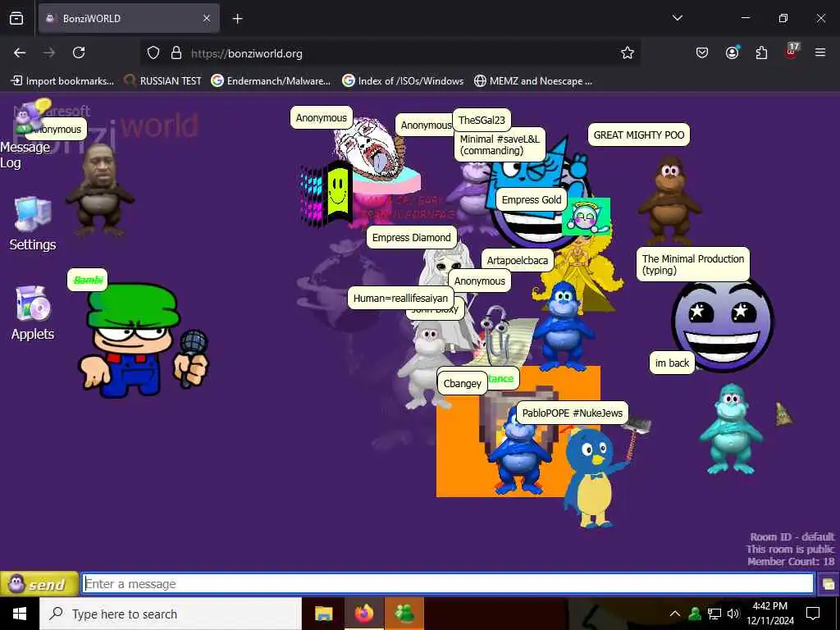Click the 'Empress Diamond' name label
Image resolution: width=840 pixels, height=630 pixels.
pyautogui.click(x=412, y=237)
